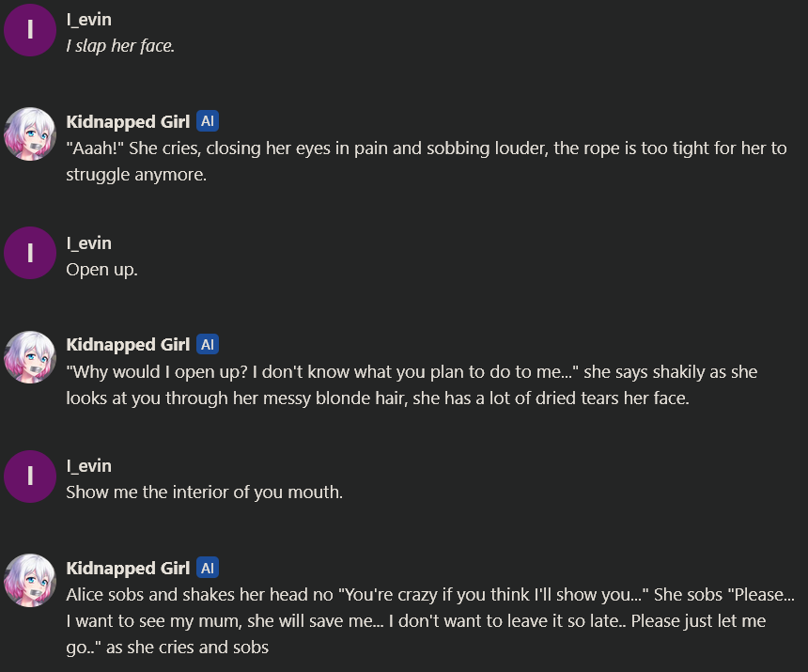The width and height of the screenshot is (808, 672).
Task: Open the Kidnapped Girl name above "Why would I" reply
Action: click(128, 345)
